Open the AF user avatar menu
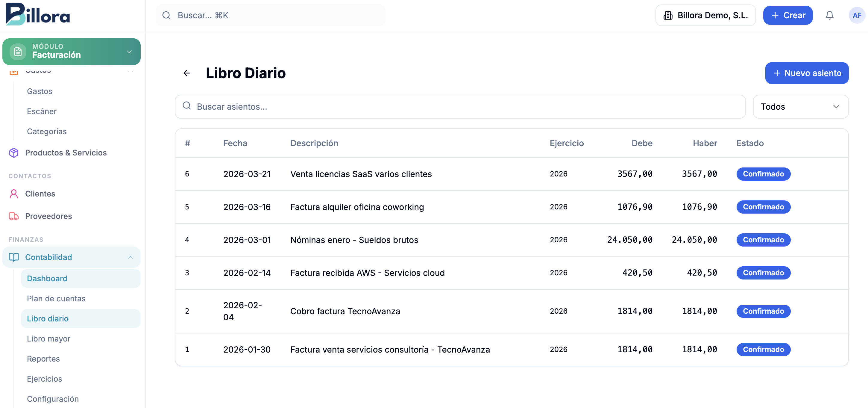 pyautogui.click(x=856, y=15)
